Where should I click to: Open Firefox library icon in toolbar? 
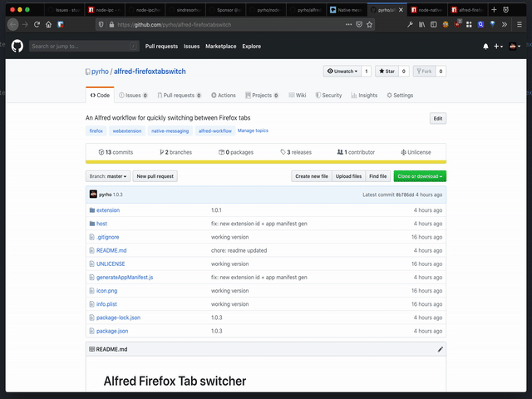(421, 24)
